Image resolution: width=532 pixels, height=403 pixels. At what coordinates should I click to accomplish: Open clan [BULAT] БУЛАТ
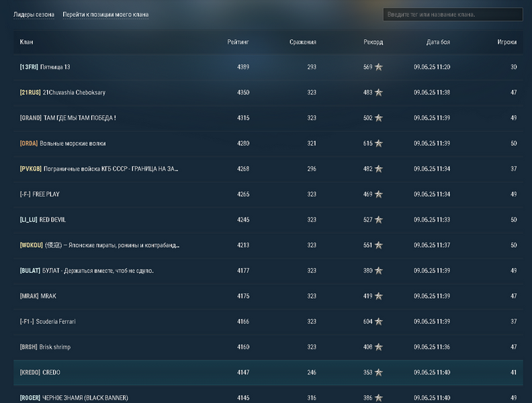87,271
